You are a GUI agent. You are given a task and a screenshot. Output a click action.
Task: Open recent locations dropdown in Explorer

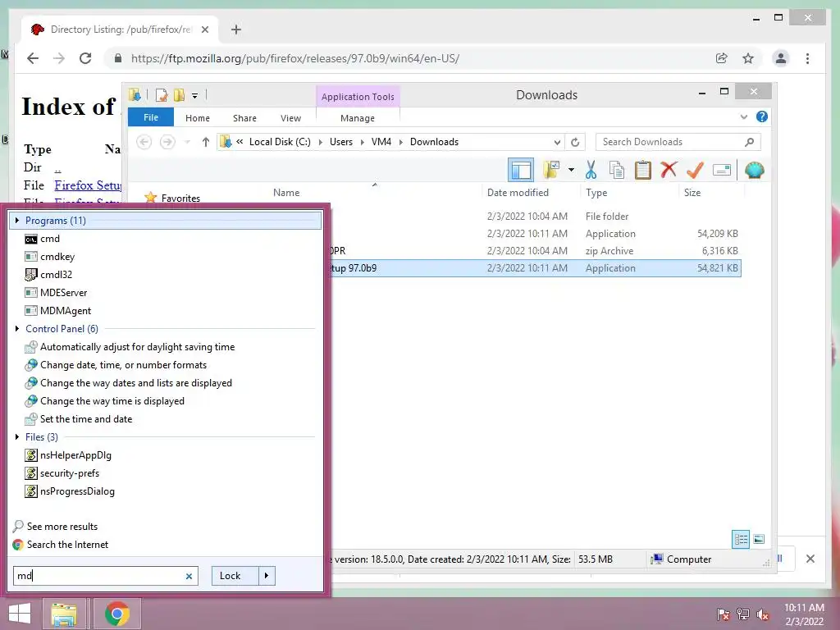[188, 142]
